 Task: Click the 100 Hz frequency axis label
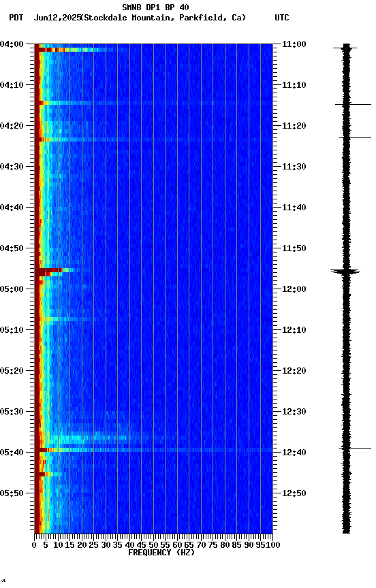click(x=274, y=545)
